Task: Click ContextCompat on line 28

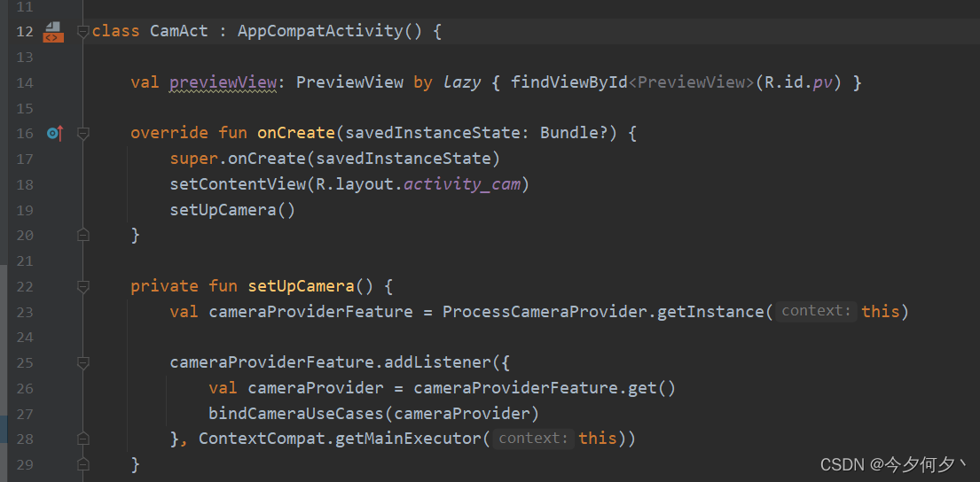Action: coord(263,439)
